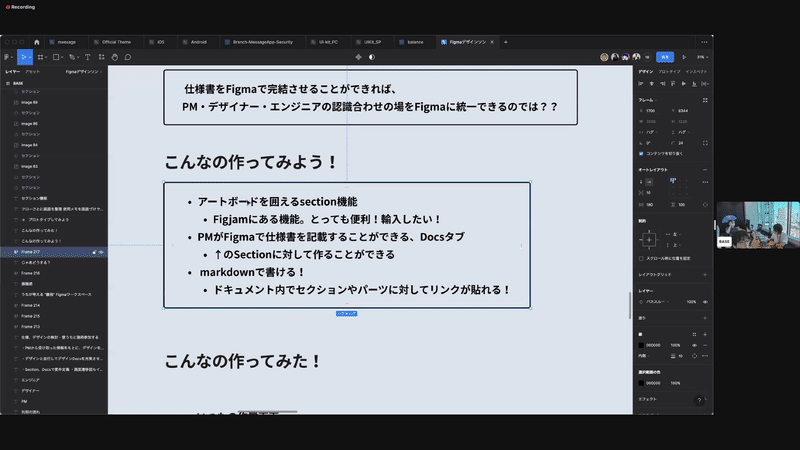800x450 pixels.
Task: Click the blue Share button
Action: 665,57
